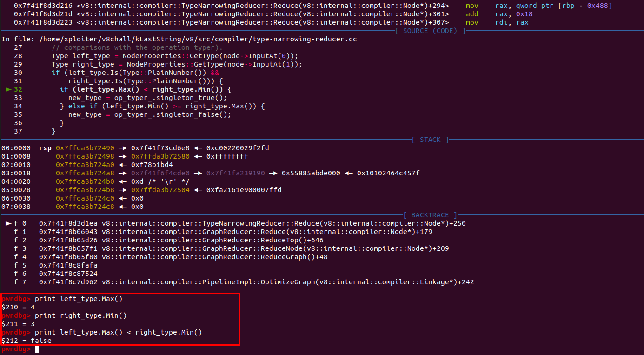This screenshot has width=644, height=355.
Task: Click the STACK section header
Action: (430, 140)
